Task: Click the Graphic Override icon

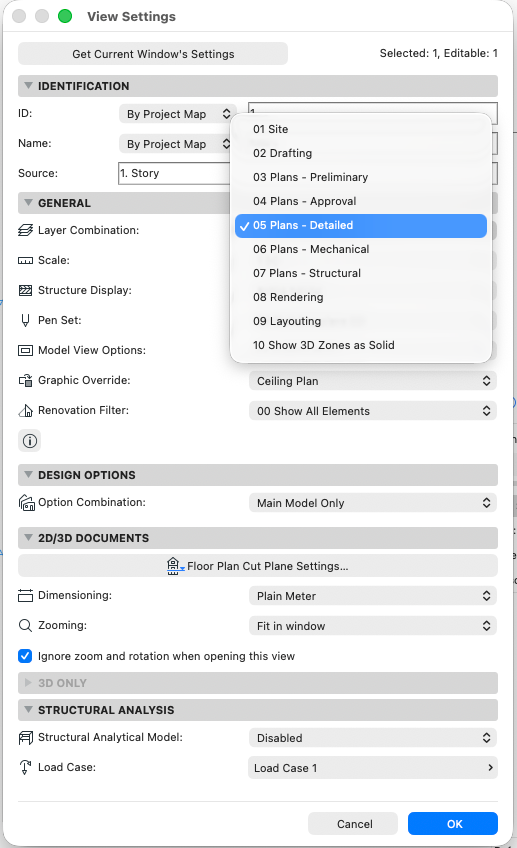Action: click(x=25, y=381)
